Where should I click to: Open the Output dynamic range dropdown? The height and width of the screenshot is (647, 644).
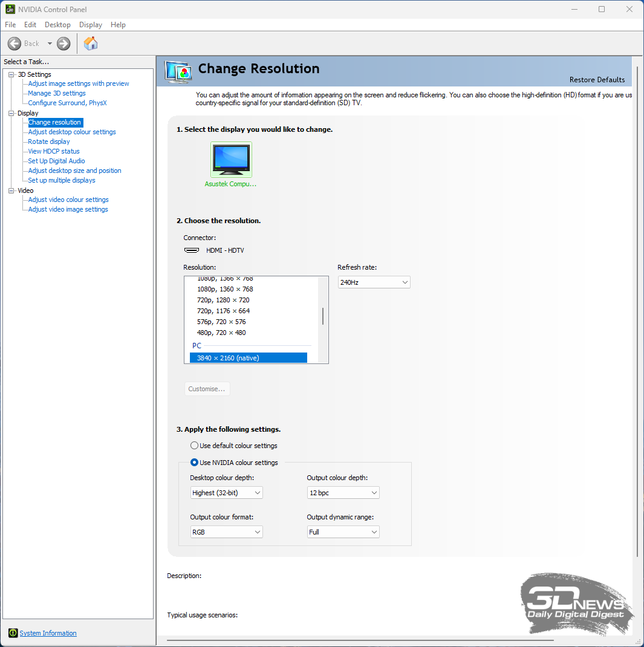[x=343, y=532]
